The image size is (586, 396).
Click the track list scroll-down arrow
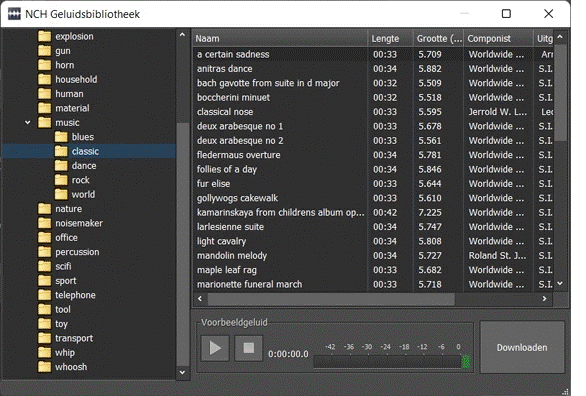(x=560, y=284)
